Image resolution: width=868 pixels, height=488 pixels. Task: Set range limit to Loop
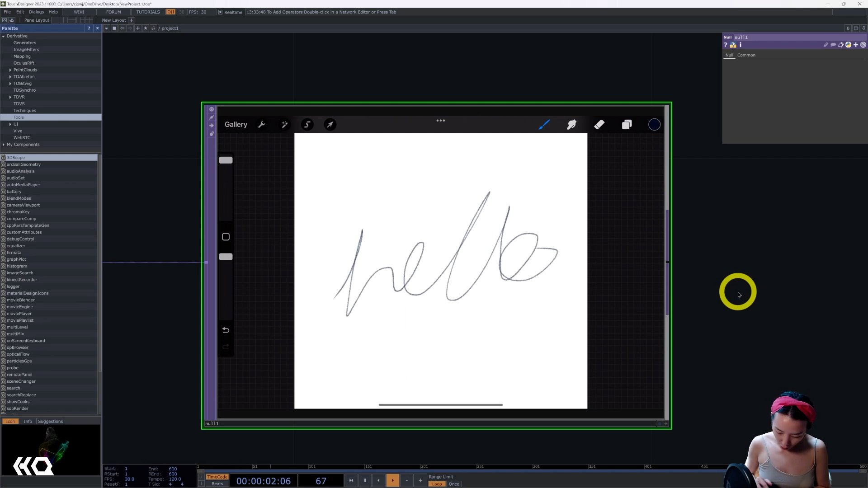pyautogui.click(x=437, y=484)
